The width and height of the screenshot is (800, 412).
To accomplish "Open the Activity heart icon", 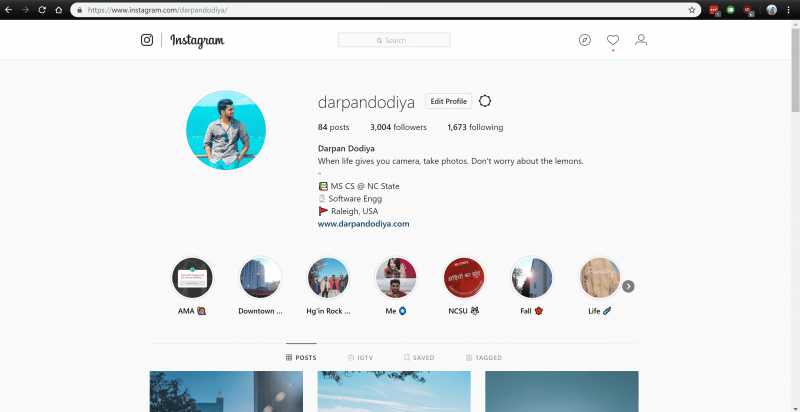I will click(x=613, y=40).
